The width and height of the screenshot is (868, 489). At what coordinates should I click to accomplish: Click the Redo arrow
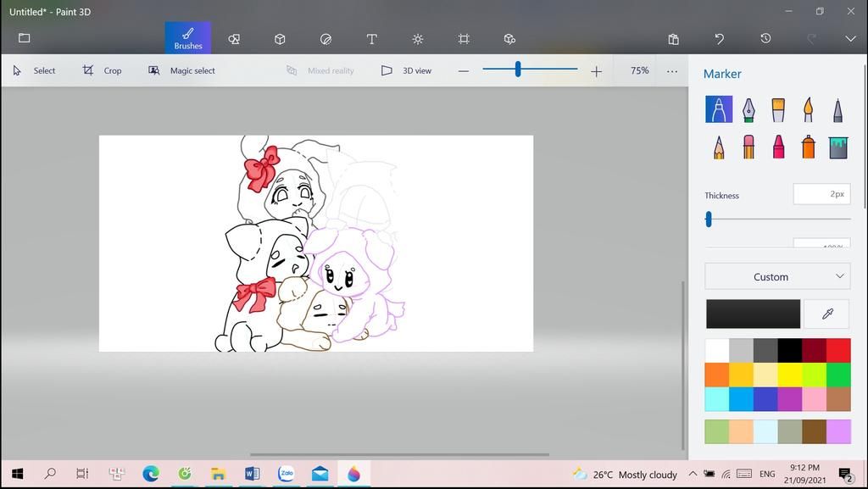coord(811,39)
